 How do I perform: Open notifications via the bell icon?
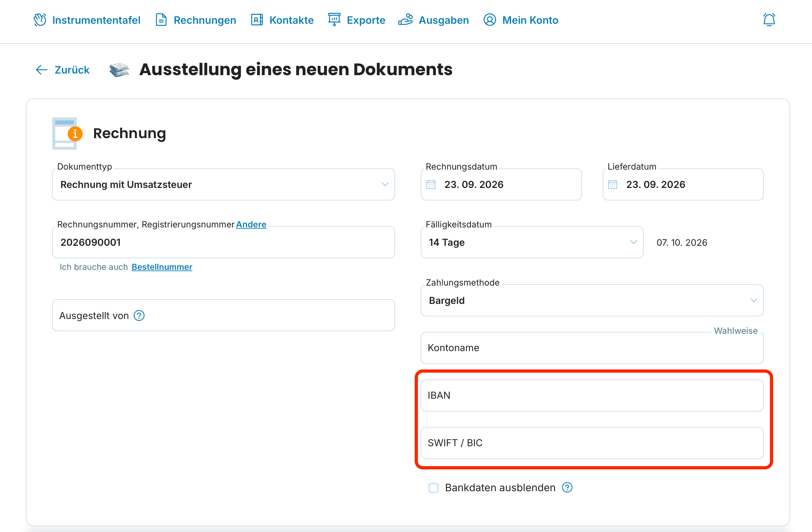tap(769, 20)
